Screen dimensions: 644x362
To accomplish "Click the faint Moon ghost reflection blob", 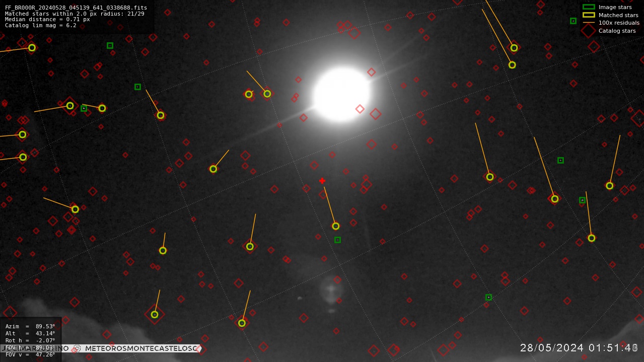I will (x=331, y=289).
